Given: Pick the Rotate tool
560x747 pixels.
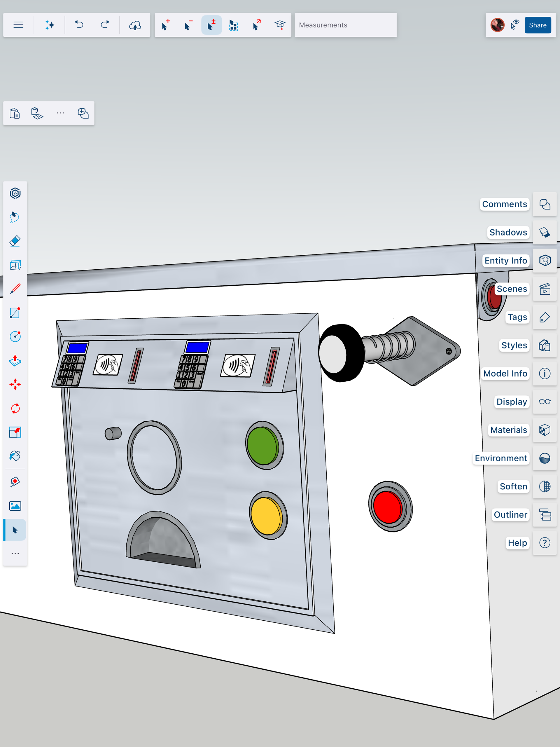Looking at the screenshot, I should click(x=15, y=409).
